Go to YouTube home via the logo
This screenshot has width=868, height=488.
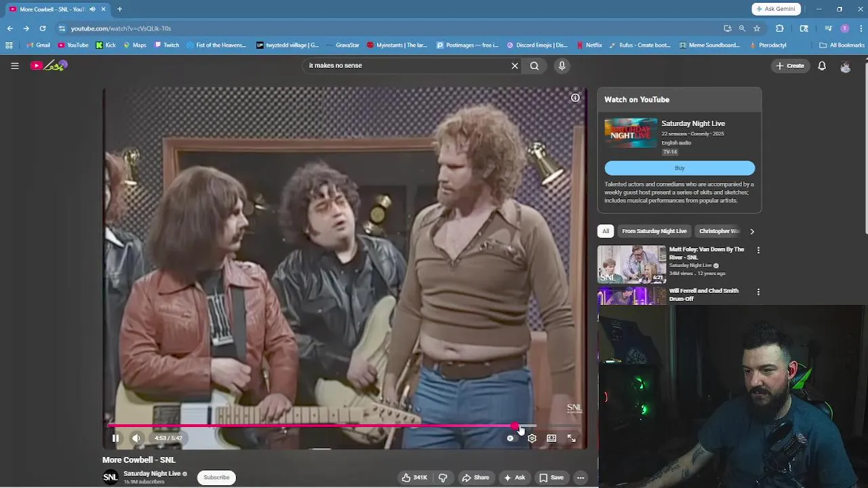point(49,66)
